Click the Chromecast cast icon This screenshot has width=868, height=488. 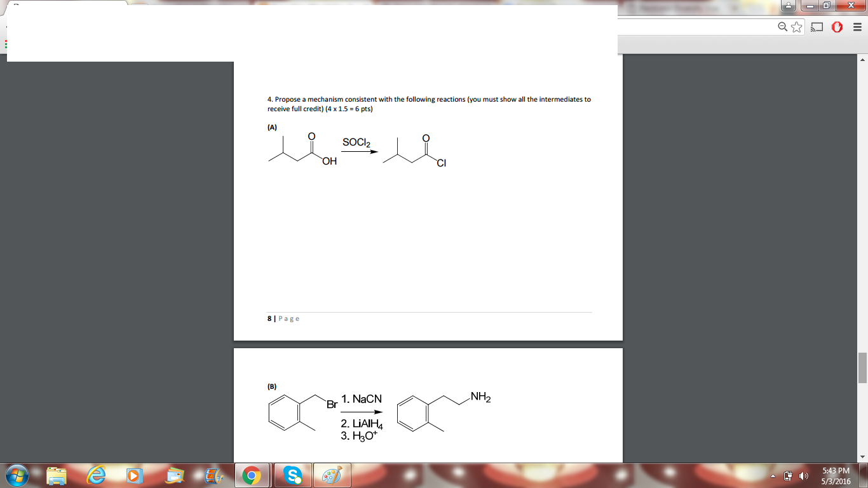coord(817,27)
